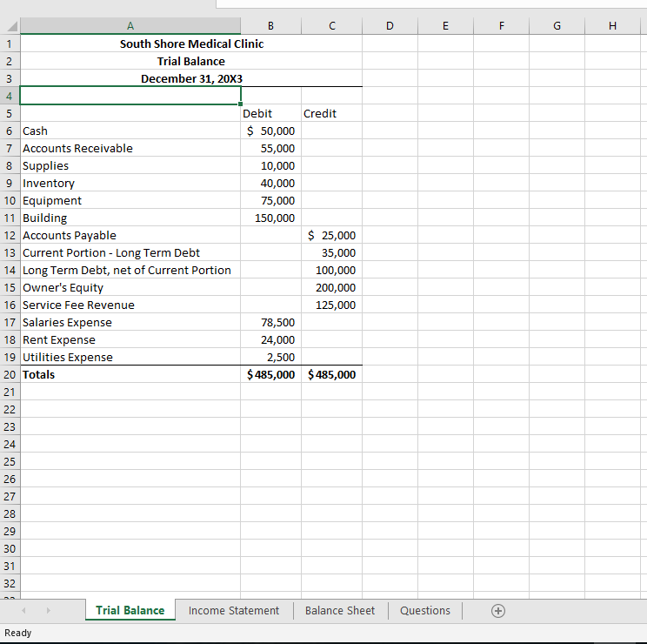Select the Cash account cell
Screen dimensions: 647x644
[130, 131]
